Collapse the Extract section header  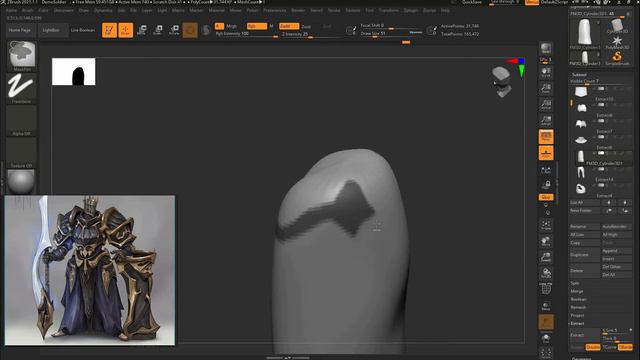(x=577, y=324)
